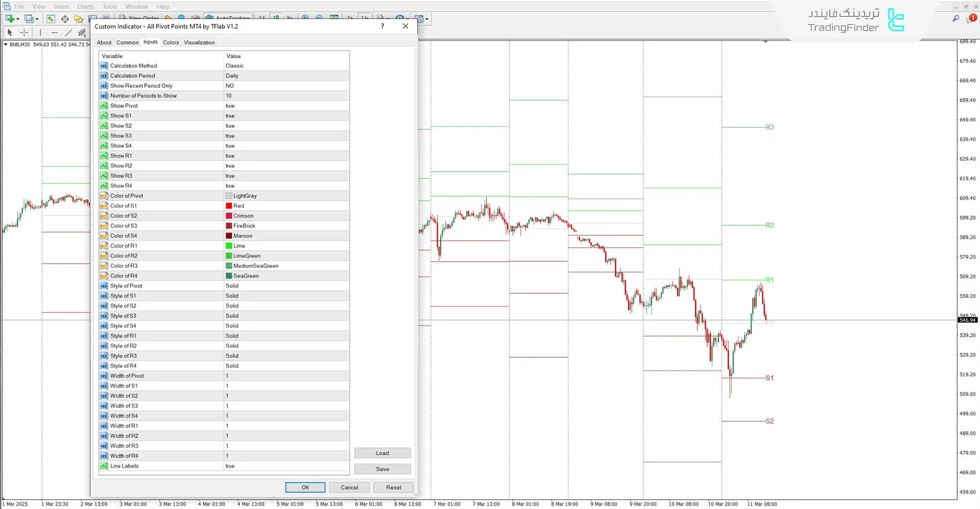Select the cursor arrow tool

click(x=9, y=32)
